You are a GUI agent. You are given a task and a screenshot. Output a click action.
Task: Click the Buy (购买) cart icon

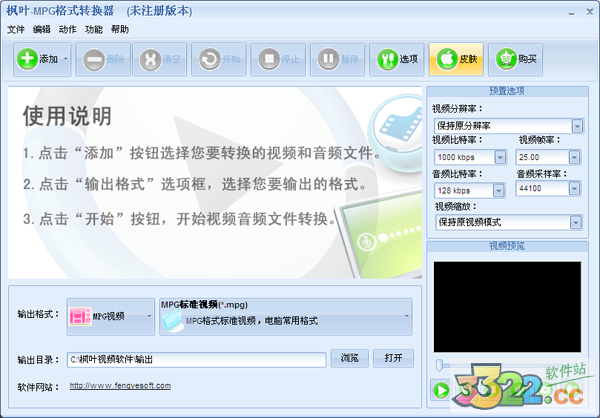coord(506,59)
